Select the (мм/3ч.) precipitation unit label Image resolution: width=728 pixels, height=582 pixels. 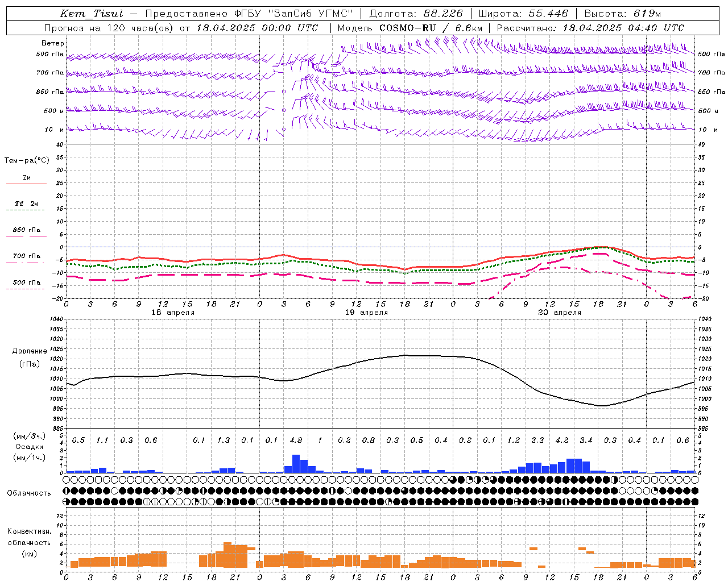click(x=30, y=436)
